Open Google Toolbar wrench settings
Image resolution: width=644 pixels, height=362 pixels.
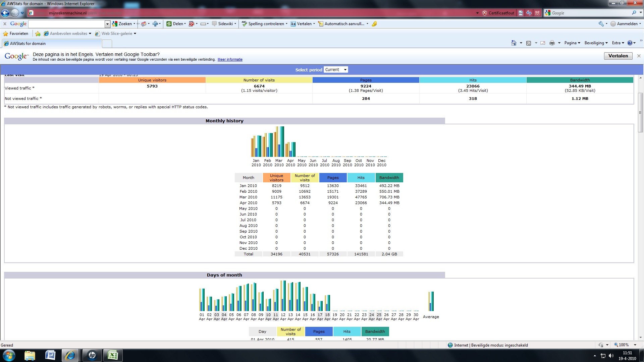[601, 24]
